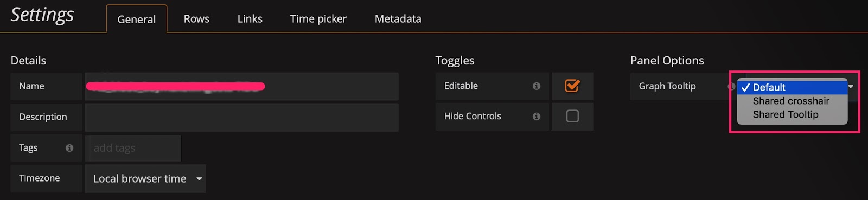This screenshot has height=200, width=868.
Task: Go to the Time picker tab
Action: [x=318, y=19]
